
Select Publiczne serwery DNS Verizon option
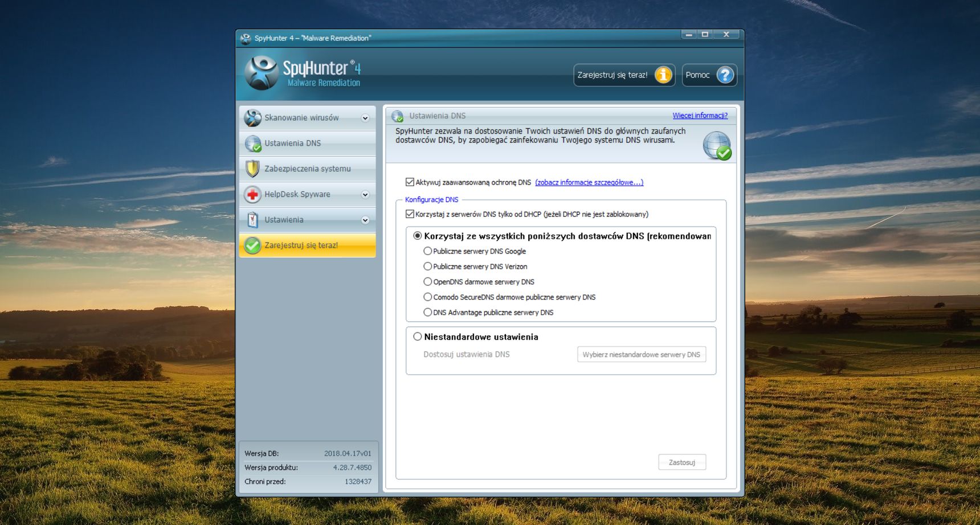click(427, 266)
